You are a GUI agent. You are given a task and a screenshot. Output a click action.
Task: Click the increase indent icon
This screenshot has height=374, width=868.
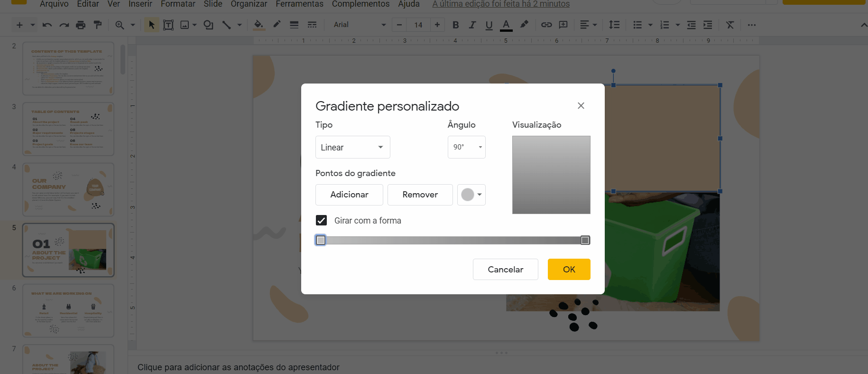click(708, 25)
